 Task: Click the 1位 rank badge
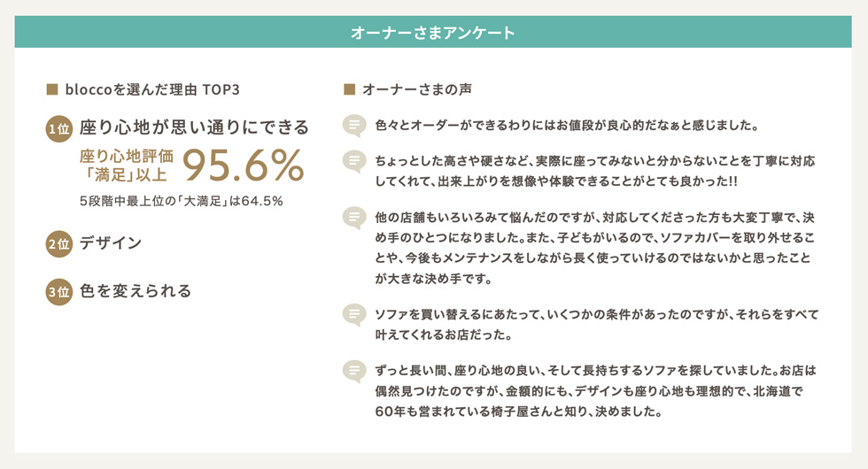click(59, 128)
